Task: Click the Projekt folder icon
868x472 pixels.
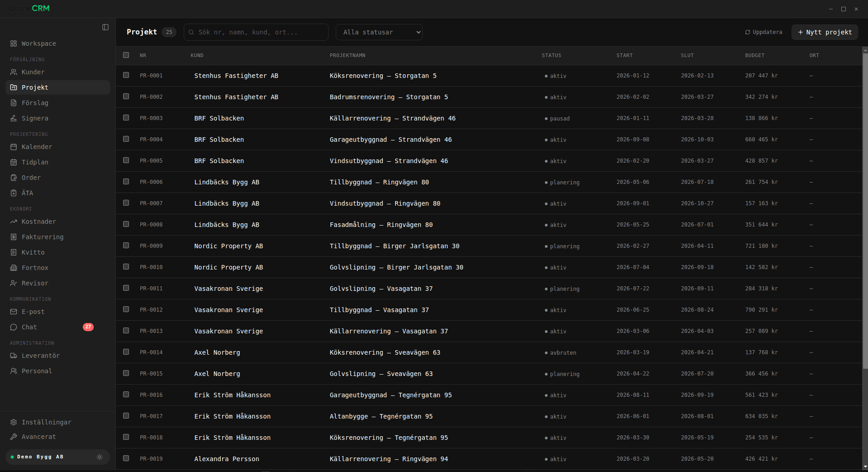Action: [x=14, y=87]
